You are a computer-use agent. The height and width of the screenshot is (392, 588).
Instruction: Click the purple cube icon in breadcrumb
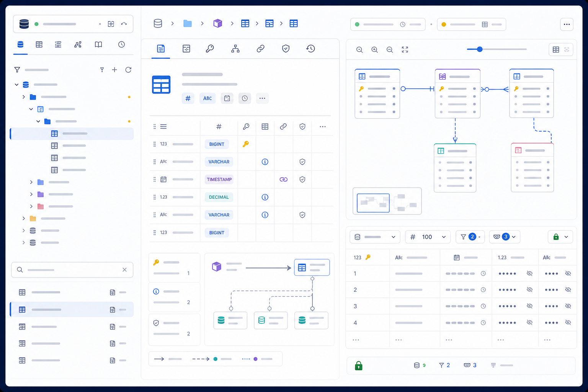218,23
